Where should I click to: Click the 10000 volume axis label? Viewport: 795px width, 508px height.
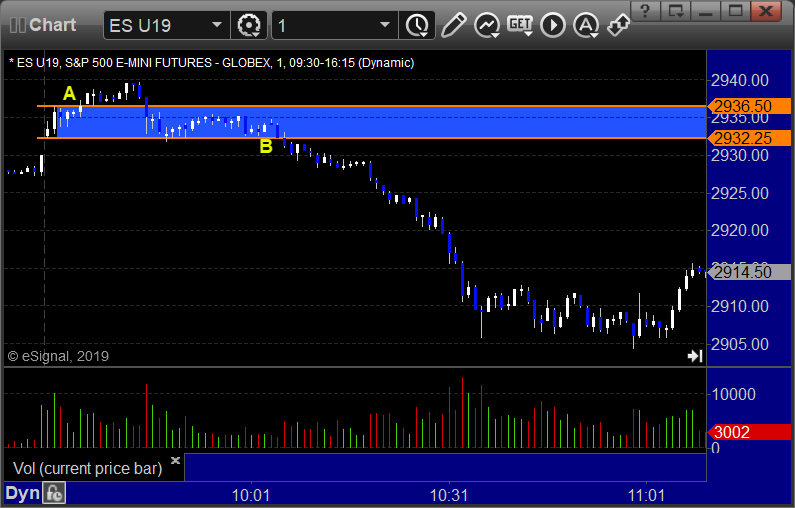734,394
